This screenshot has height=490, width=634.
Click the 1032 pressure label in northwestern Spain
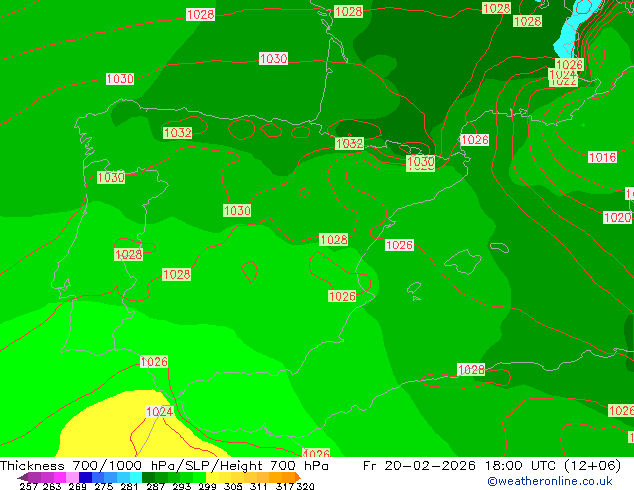178,133
